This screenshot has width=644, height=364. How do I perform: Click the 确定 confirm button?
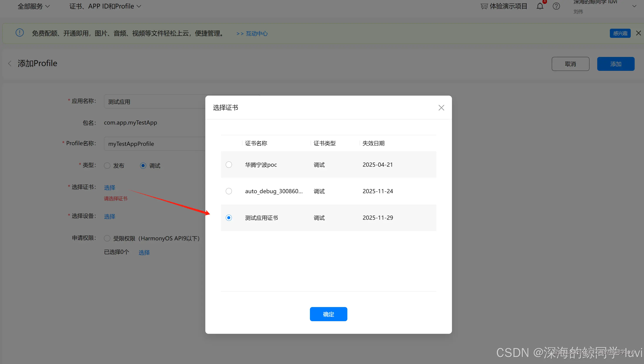328,314
